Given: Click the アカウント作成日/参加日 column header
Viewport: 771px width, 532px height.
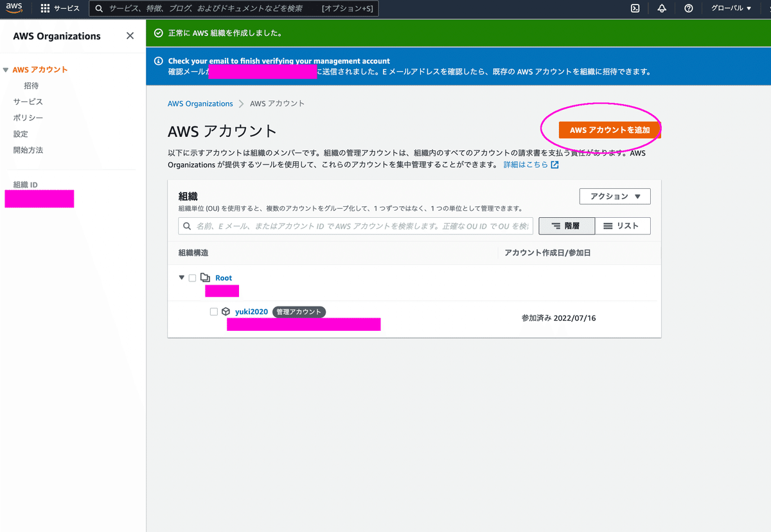Looking at the screenshot, I should [x=548, y=253].
